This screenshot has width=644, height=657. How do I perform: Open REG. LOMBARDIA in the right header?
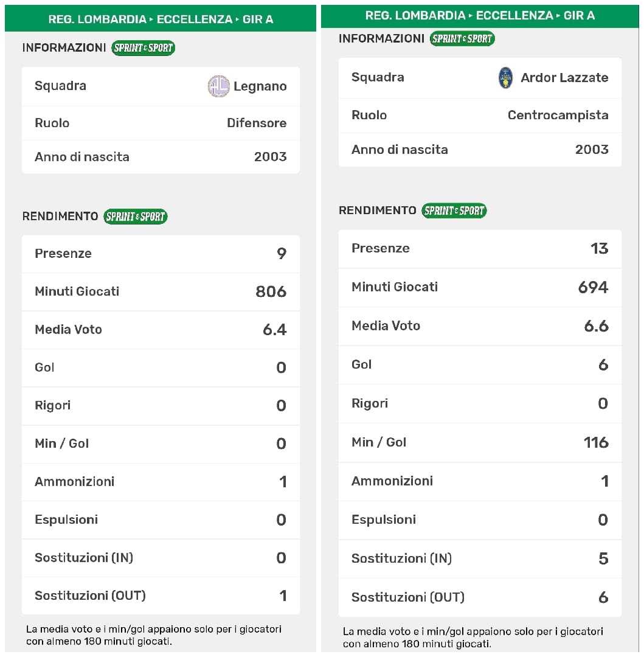415,16
